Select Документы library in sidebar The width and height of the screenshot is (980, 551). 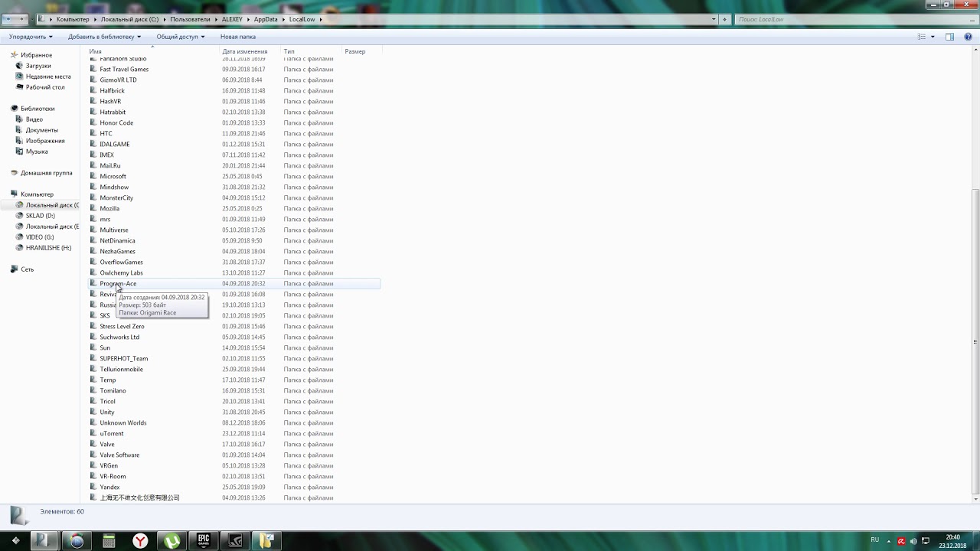tap(41, 130)
